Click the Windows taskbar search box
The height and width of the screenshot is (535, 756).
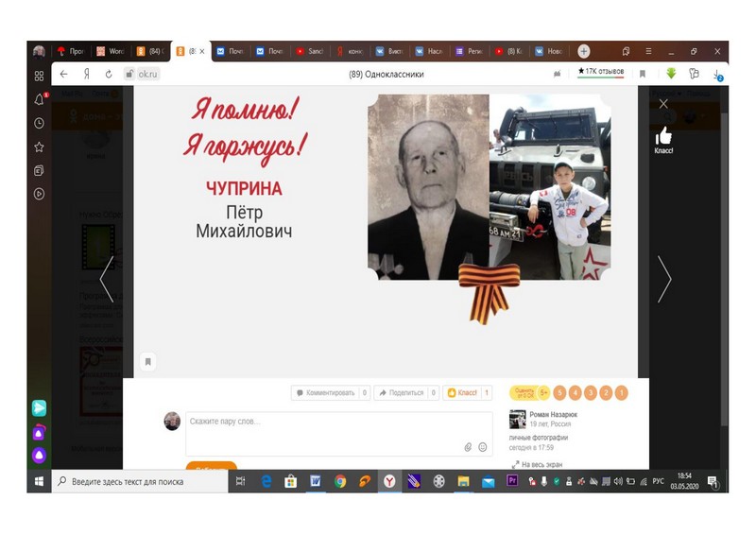click(x=142, y=481)
